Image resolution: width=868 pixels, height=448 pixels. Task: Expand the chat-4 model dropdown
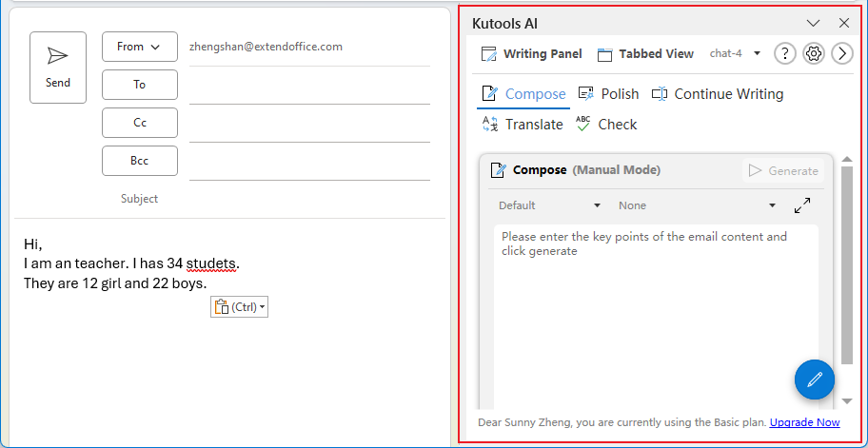coord(735,53)
